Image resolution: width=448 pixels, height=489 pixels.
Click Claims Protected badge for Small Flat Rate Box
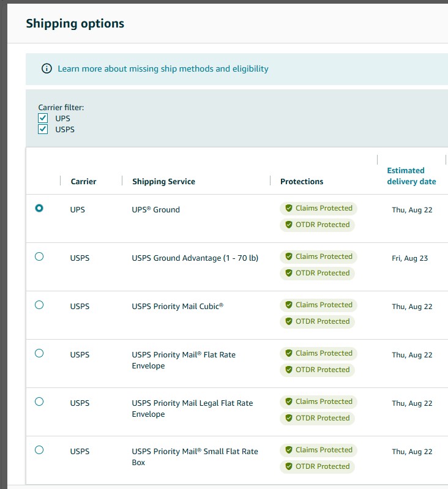click(x=318, y=450)
